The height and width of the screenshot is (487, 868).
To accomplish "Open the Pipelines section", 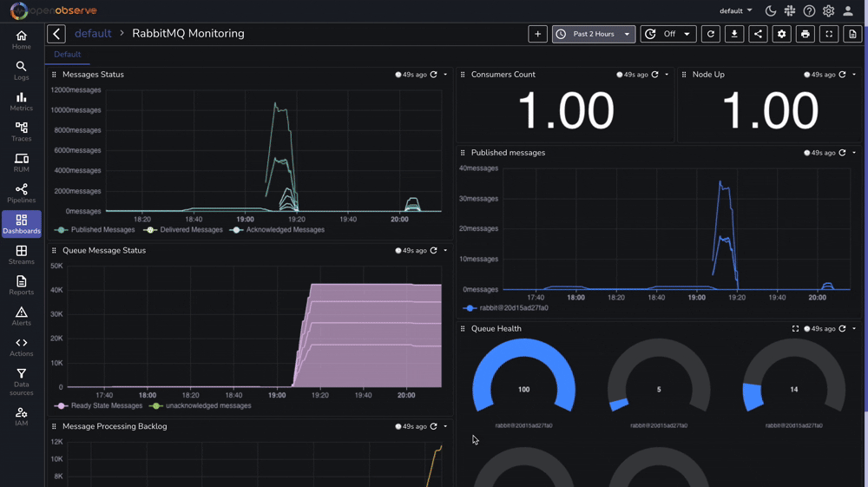I will [x=21, y=194].
